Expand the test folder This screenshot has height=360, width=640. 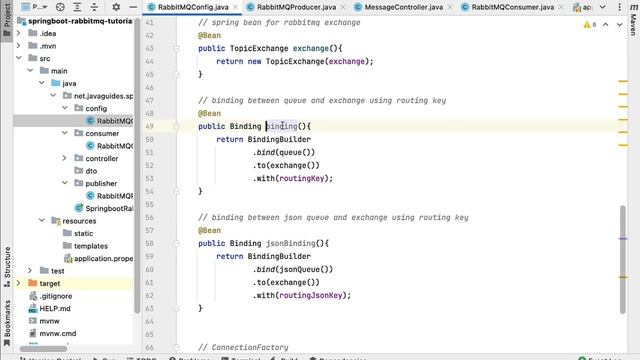pos(30,271)
